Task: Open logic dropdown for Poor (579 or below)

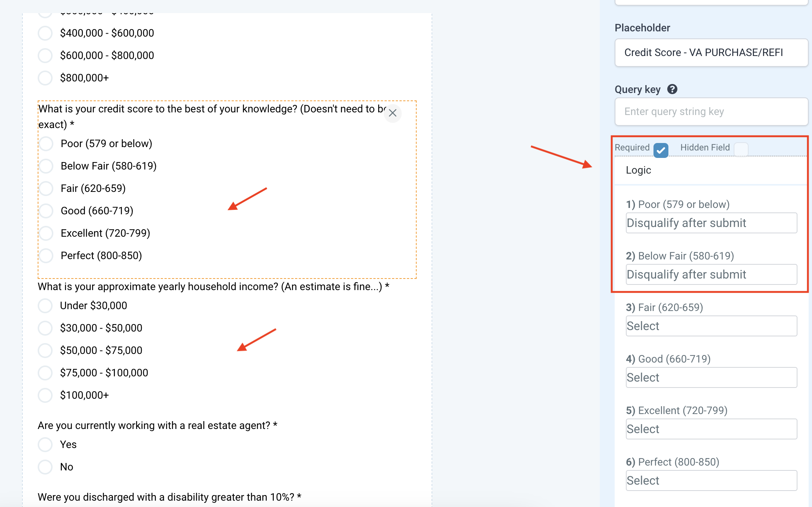Action: coord(711,223)
